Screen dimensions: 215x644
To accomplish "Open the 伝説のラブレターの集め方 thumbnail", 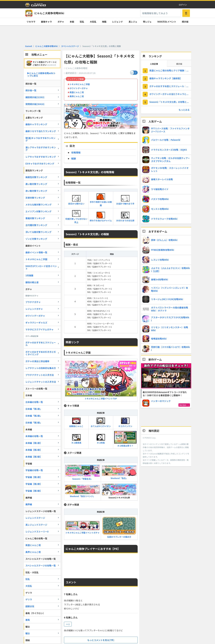I will pyautogui.click(x=119, y=525).
